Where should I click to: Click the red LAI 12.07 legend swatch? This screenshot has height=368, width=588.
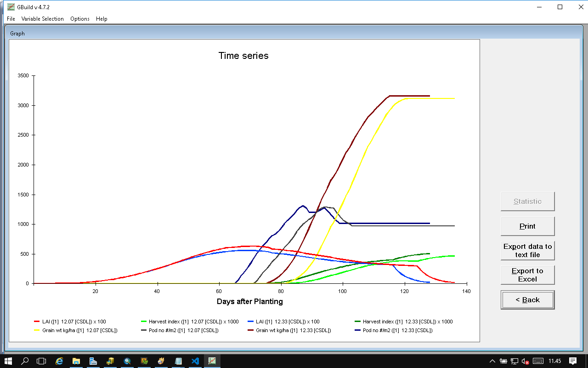(x=37, y=322)
